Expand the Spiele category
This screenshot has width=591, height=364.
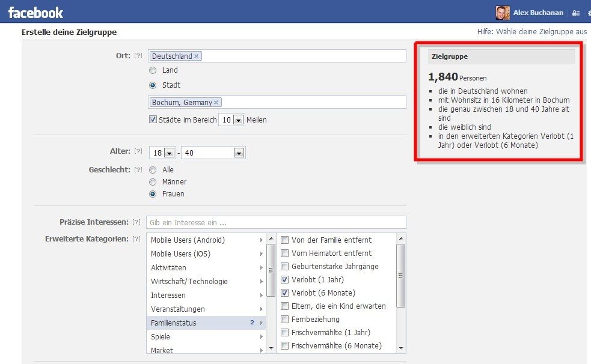[206, 336]
